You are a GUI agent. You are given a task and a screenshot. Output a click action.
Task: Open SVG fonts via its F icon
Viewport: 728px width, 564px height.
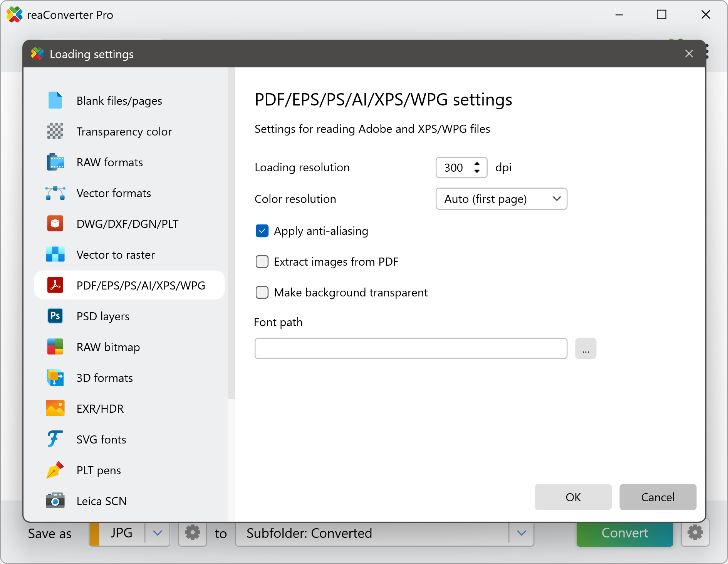tap(55, 439)
